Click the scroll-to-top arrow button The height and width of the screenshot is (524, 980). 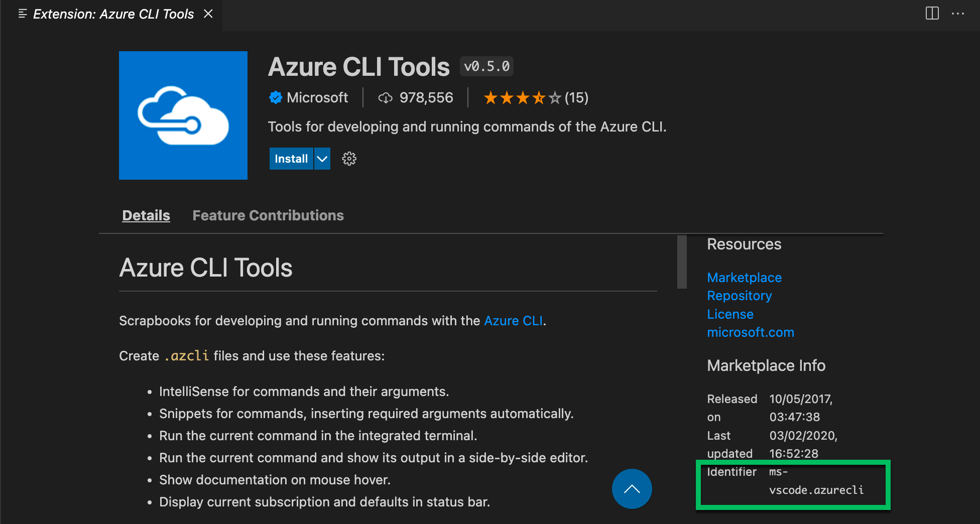tap(632, 488)
